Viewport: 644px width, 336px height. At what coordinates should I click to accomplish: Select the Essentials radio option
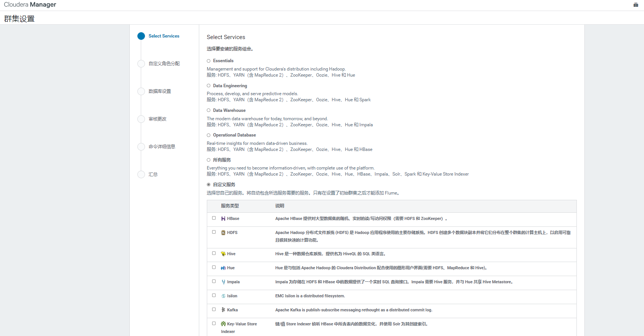coord(208,61)
